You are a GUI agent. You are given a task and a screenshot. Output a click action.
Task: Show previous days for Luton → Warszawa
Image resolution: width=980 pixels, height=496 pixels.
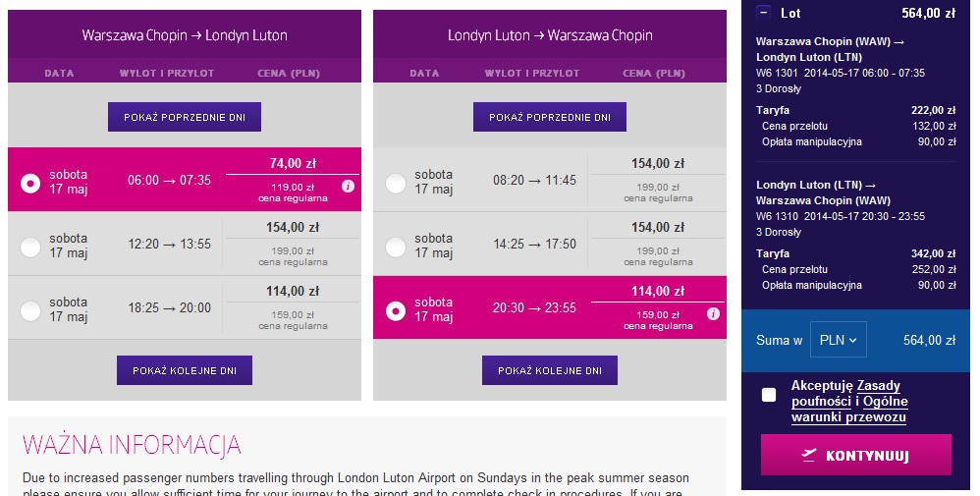[x=549, y=117]
